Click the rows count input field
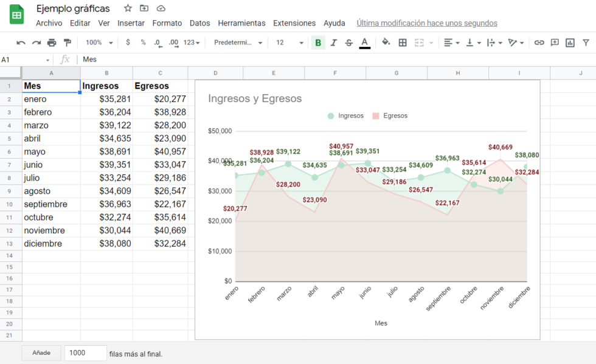The image size is (596, 364). click(x=85, y=352)
